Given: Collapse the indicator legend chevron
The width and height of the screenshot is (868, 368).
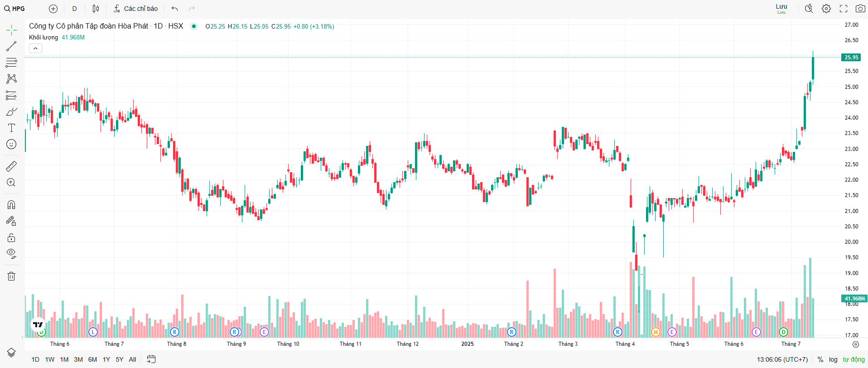Looking at the screenshot, I should [x=35, y=48].
